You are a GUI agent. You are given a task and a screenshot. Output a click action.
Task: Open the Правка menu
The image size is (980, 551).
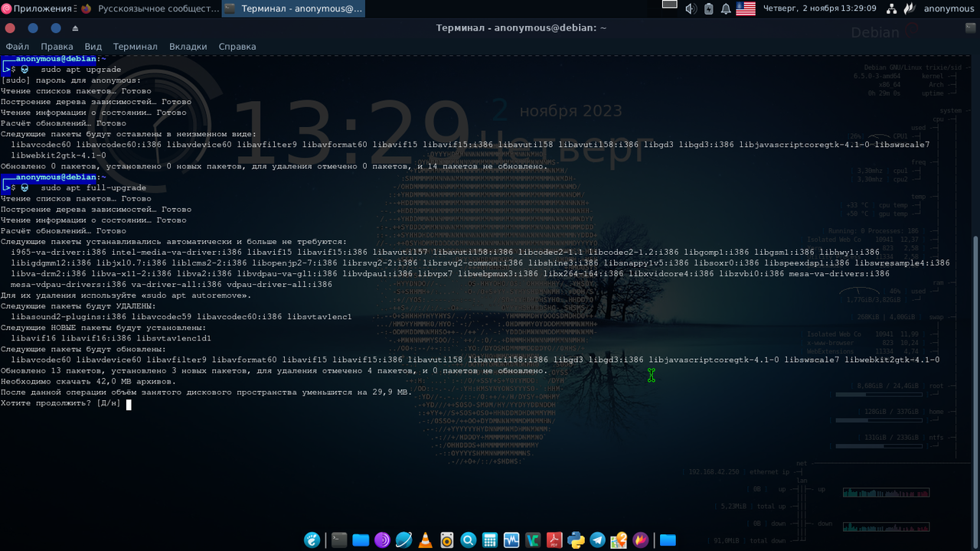(x=57, y=47)
